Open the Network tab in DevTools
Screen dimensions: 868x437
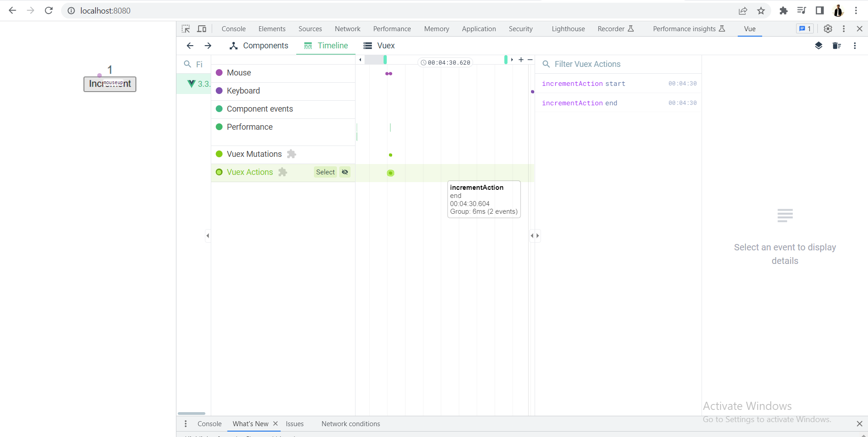click(347, 28)
